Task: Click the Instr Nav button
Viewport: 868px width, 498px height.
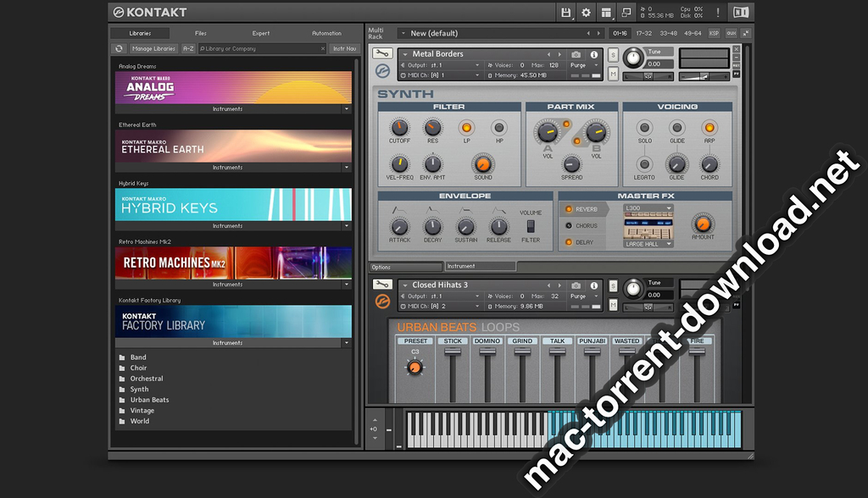Action: point(343,49)
